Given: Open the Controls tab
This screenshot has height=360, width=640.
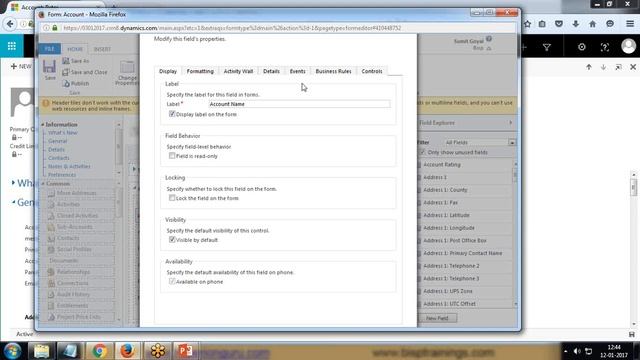Looking at the screenshot, I should point(372,71).
